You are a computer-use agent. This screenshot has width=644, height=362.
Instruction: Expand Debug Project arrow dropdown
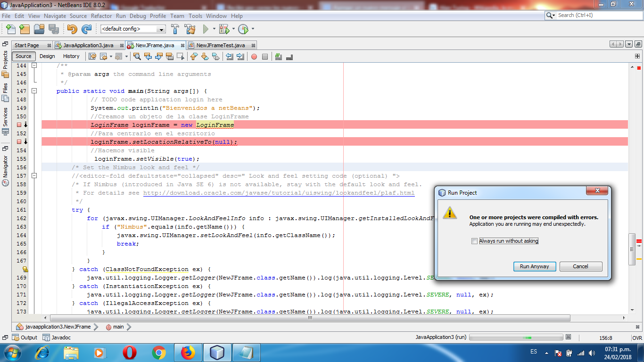click(x=234, y=29)
